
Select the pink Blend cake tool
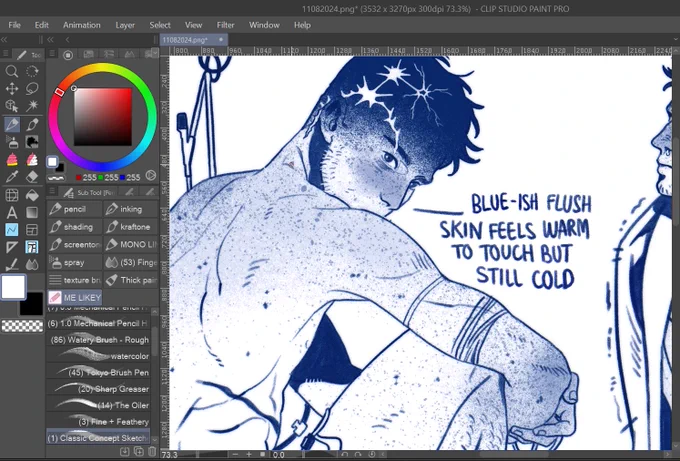pos(12,159)
